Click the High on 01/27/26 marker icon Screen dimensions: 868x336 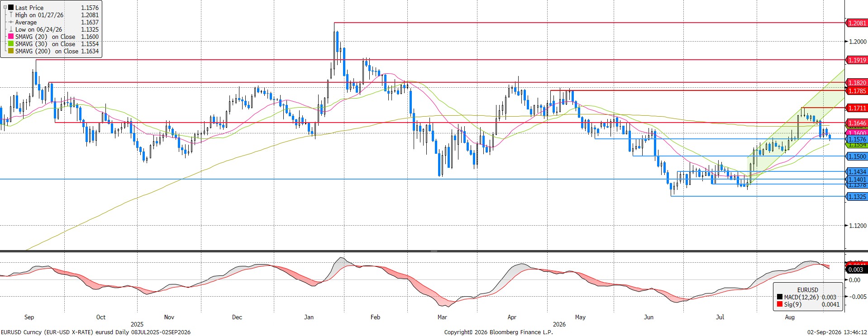11,15
